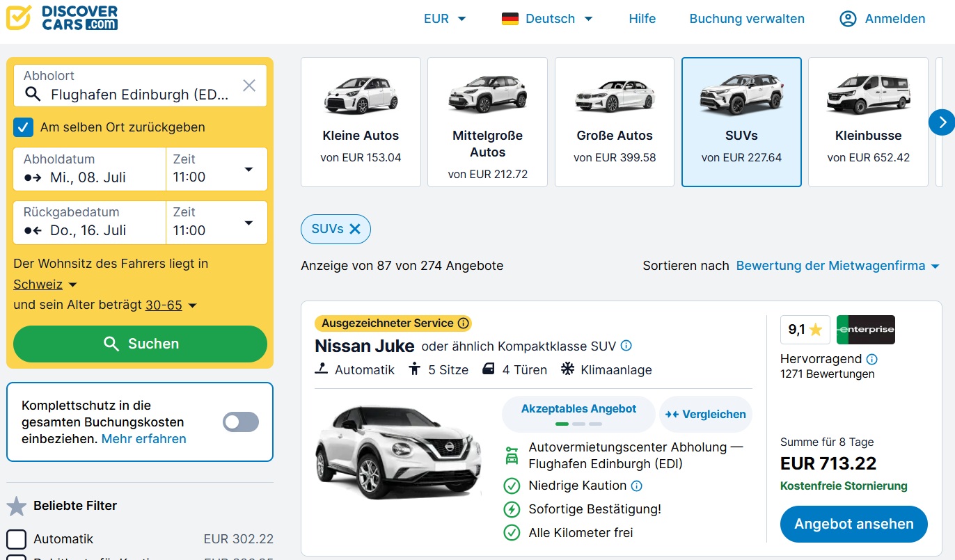955x560 pixels.
Task: Select the Kleine Autos category
Action: [x=361, y=122]
